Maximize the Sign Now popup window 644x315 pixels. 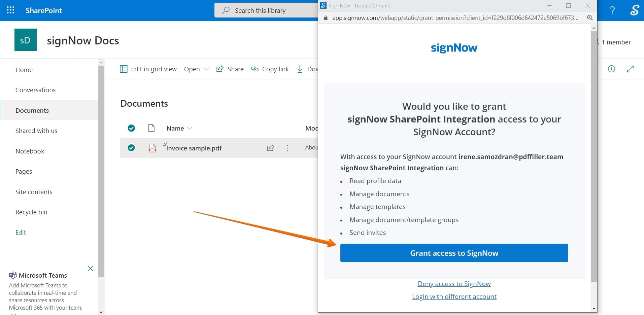(x=569, y=5)
